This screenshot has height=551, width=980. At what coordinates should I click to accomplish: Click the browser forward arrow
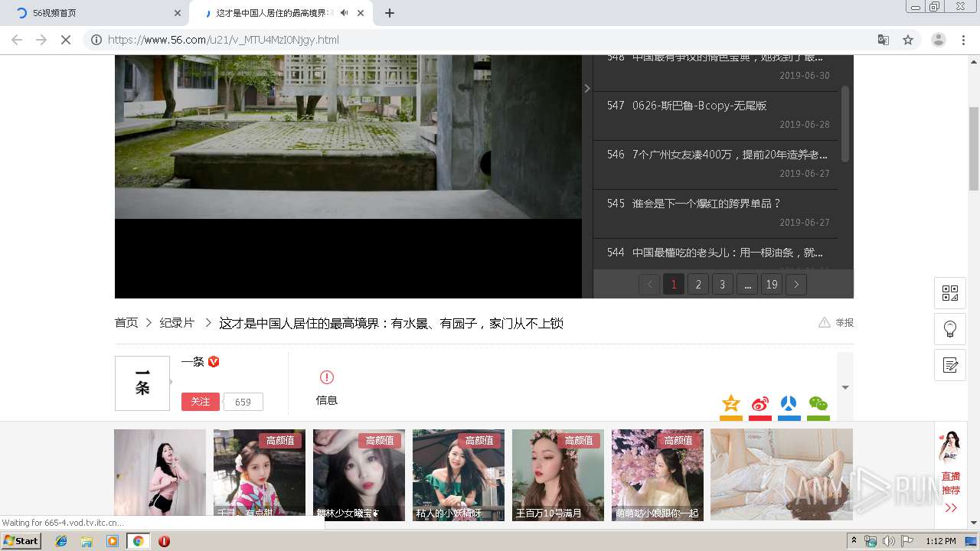tap(41, 40)
